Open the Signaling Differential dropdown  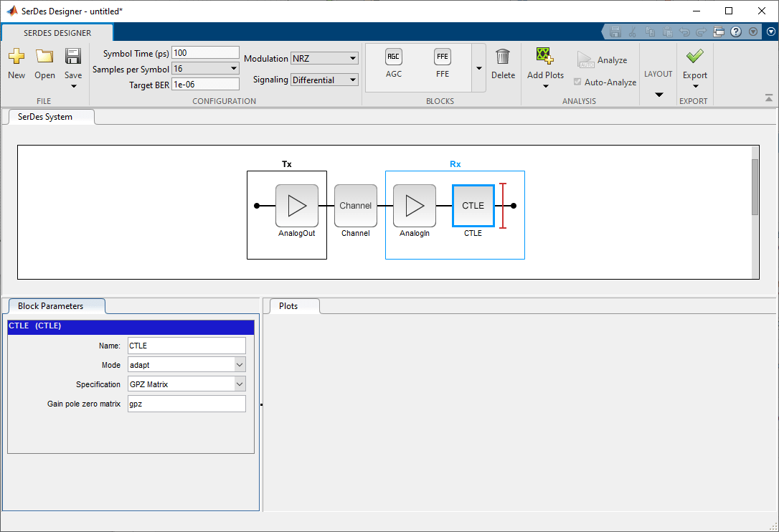(324, 80)
